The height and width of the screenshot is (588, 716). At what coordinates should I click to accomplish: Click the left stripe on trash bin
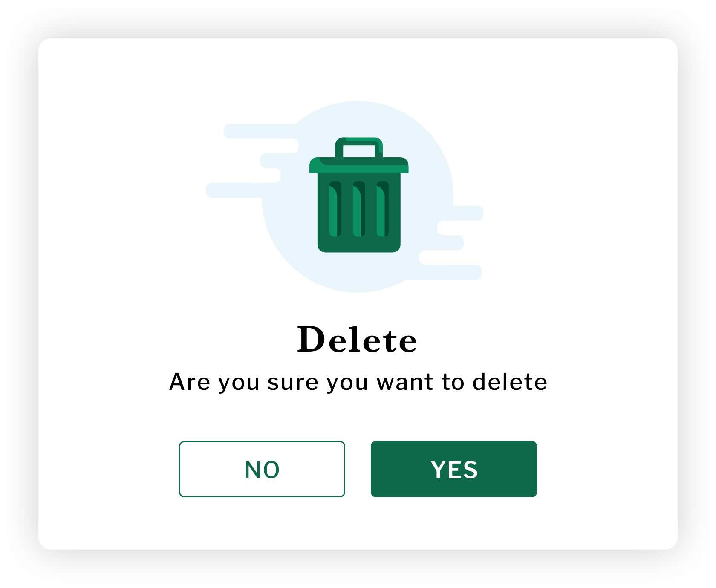pos(335,209)
